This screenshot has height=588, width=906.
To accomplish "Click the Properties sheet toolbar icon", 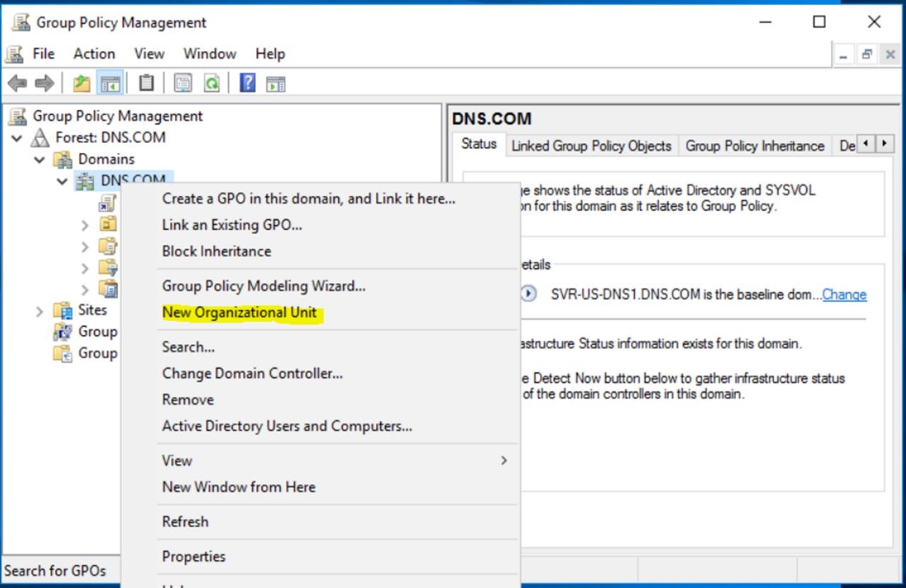I will (183, 83).
